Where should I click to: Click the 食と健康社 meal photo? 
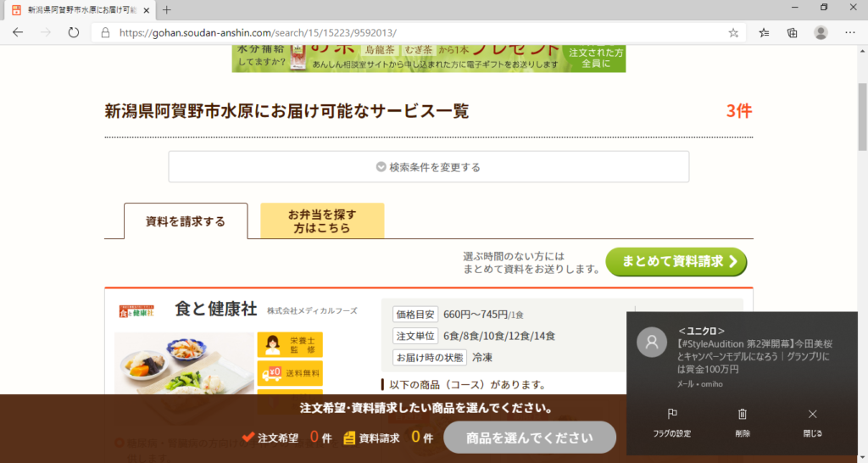point(184,363)
